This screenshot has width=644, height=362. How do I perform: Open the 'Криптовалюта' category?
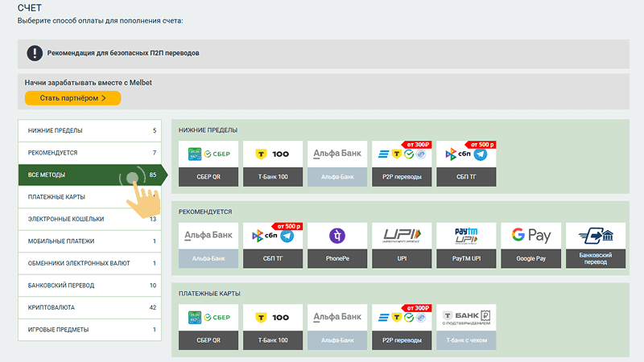click(89, 308)
